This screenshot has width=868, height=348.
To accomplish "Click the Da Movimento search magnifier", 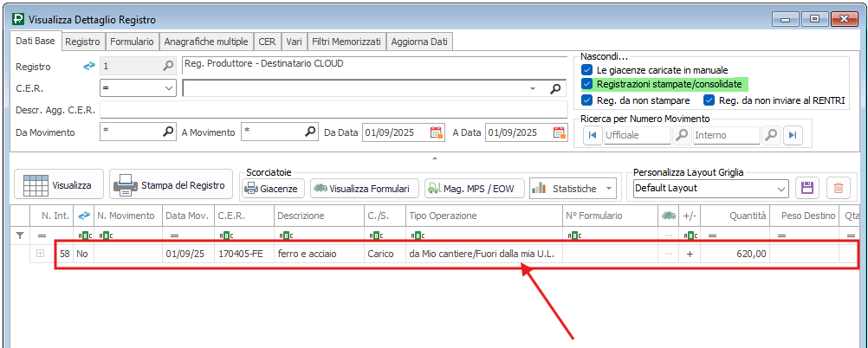I will [168, 132].
